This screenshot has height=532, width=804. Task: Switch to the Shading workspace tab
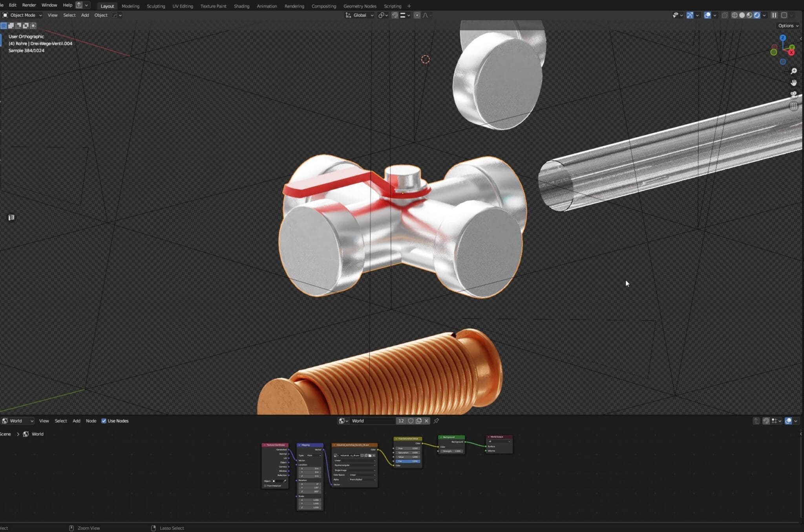coord(241,6)
